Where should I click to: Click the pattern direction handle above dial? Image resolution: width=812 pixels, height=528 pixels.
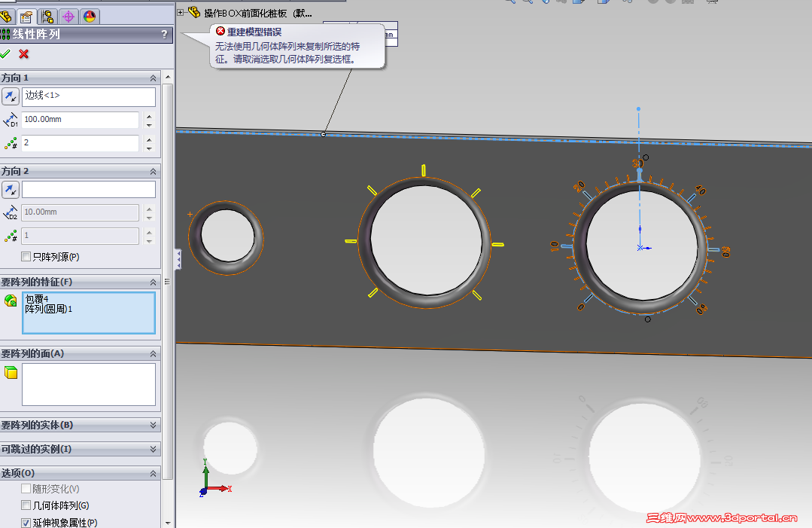pyautogui.click(x=638, y=109)
